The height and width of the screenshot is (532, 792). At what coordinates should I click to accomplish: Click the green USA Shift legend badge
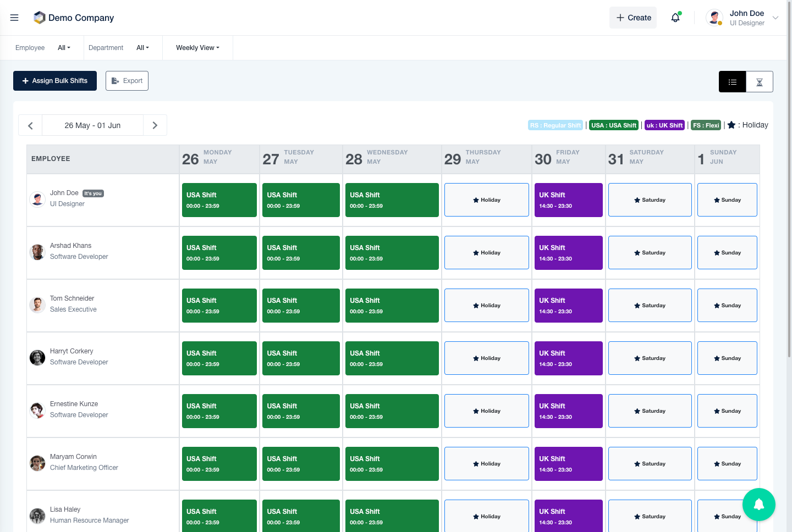point(614,125)
